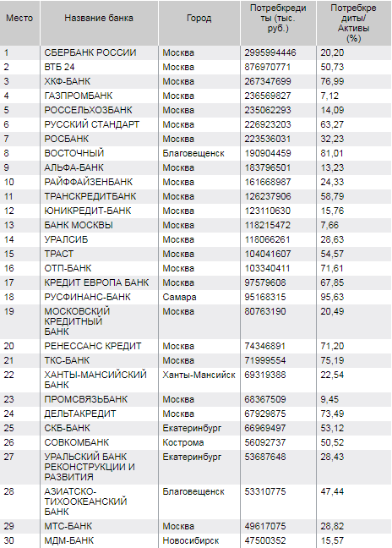
Task: Click the 95,63 percentage for РУСФИНАНС-БАНК
Action: [332, 297]
